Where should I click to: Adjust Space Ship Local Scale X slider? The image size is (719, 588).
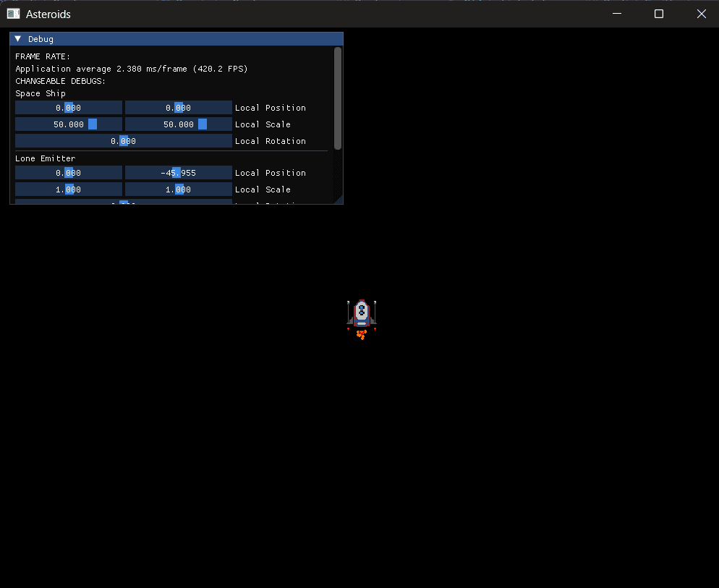69,124
